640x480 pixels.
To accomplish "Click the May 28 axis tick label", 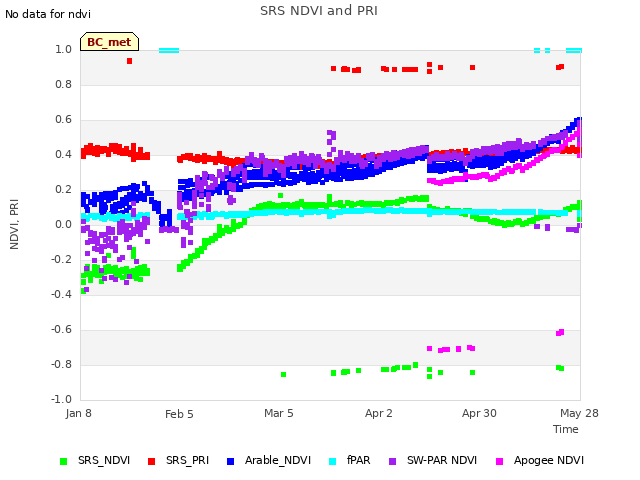I will [579, 413].
